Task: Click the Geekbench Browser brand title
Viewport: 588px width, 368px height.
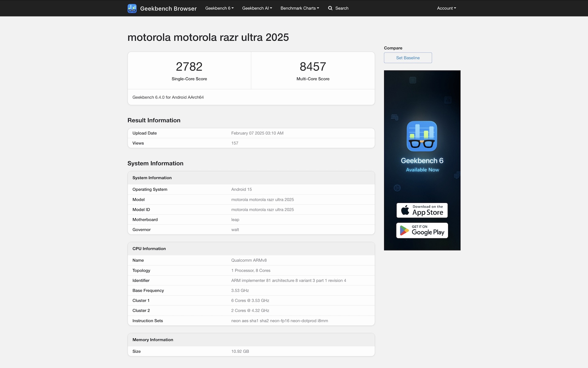Action: pos(168,9)
